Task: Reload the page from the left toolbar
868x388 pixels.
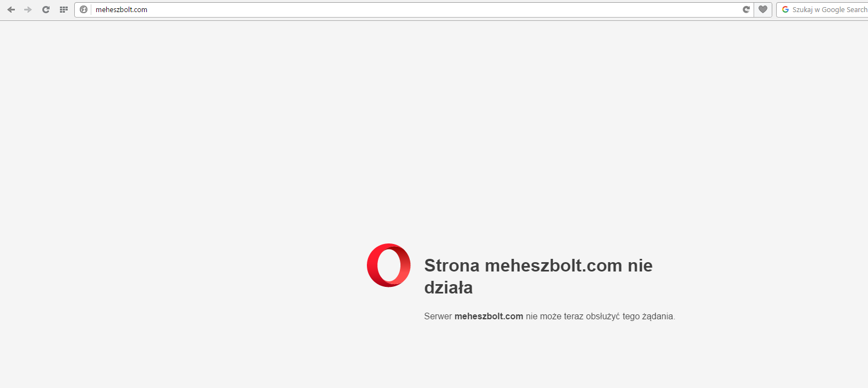Action: click(46, 9)
